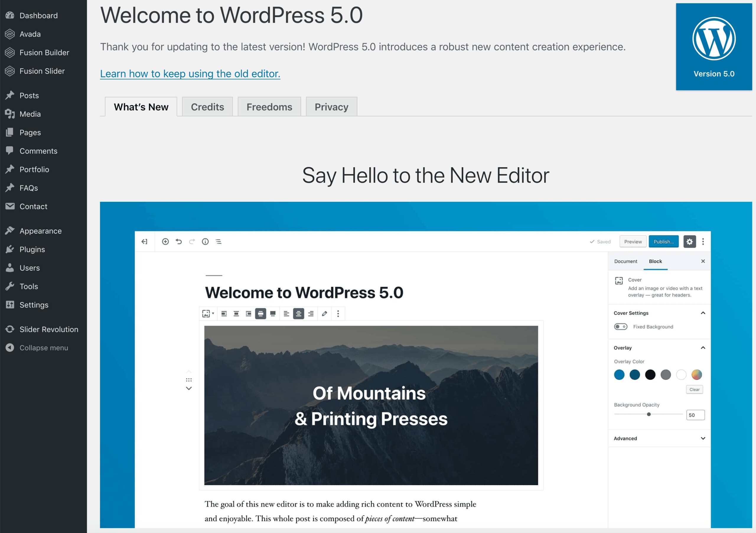Click the Preview button
The width and height of the screenshot is (756, 533).
point(633,241)
